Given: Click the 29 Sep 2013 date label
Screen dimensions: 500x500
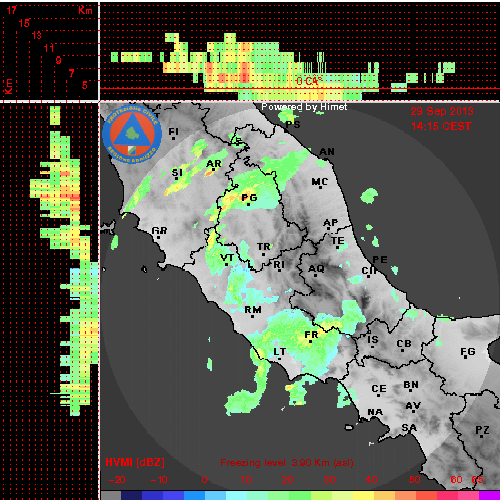Looking at the screenshot, I should (x=442, y=111).
